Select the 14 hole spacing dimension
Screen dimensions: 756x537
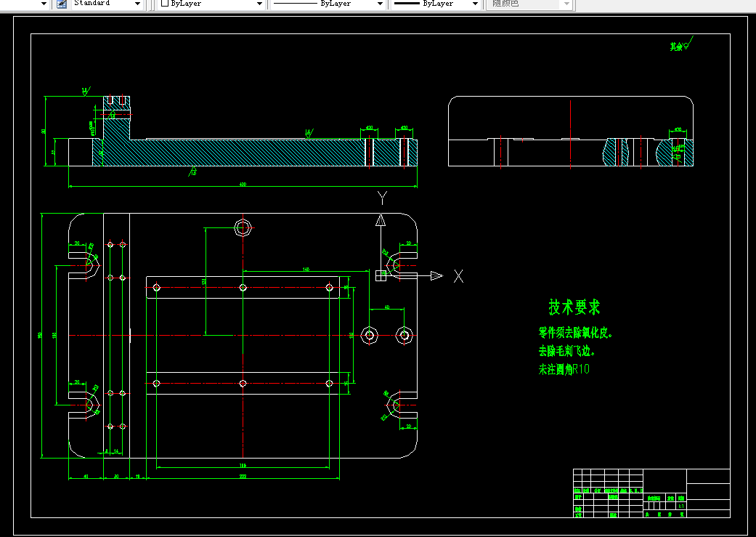coord(116,451)
